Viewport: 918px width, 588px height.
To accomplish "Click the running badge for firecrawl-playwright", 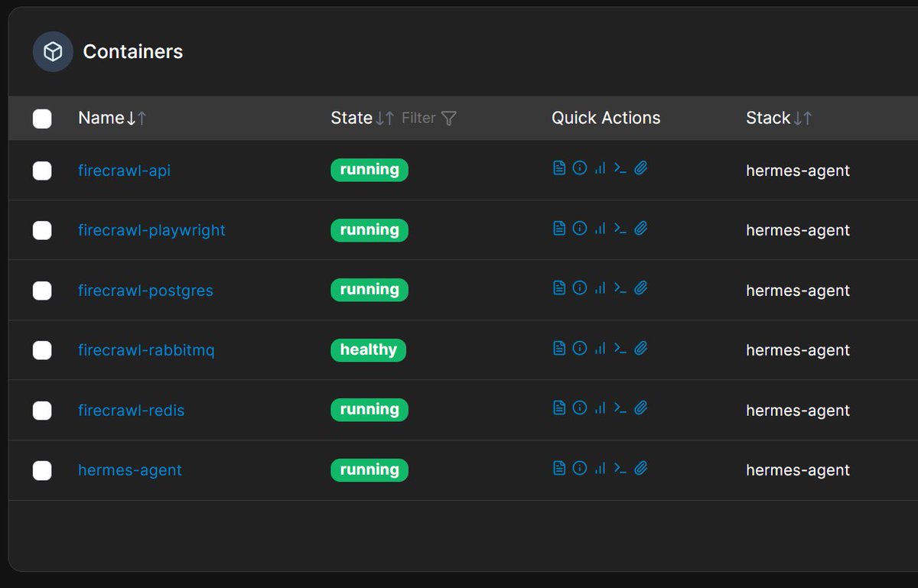I will (x=369, y=230).
